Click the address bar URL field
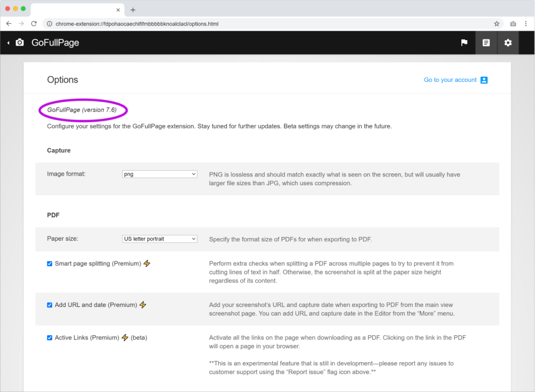This screenshot has height=392, width=535. point(261,23)
